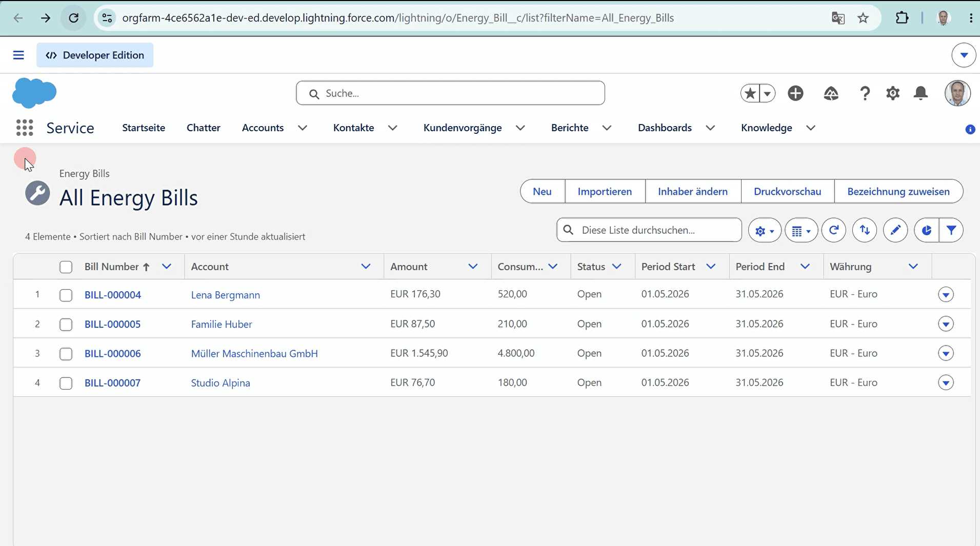Open the round dropdown at top right
The image size is (980, 546).
pos(964,55)
